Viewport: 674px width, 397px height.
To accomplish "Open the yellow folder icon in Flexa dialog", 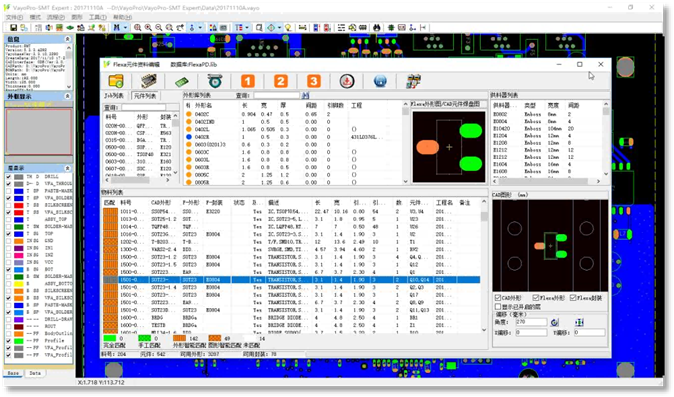I will [116, 81].
